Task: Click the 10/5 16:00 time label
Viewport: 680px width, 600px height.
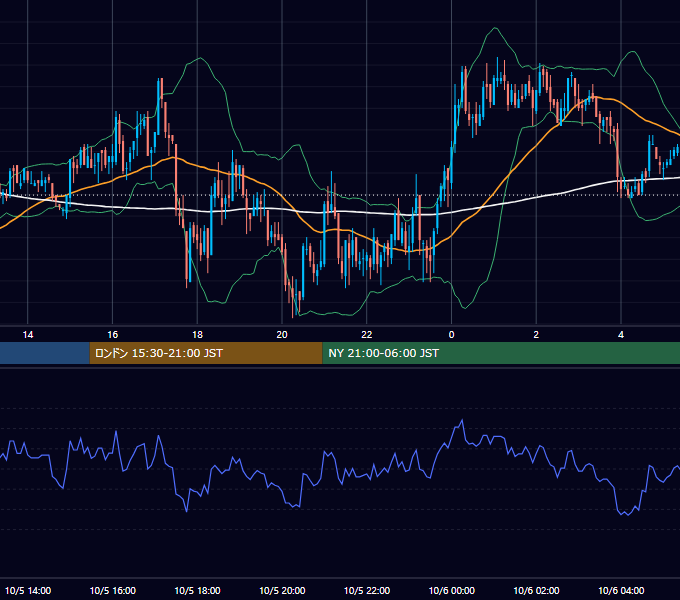Action: [113, 590]
